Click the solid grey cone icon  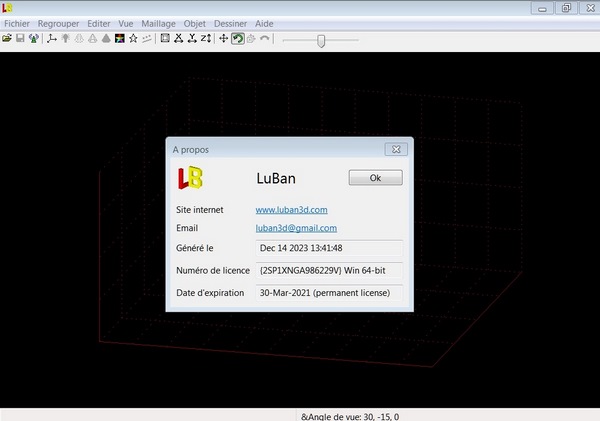[x=106, y=38]
